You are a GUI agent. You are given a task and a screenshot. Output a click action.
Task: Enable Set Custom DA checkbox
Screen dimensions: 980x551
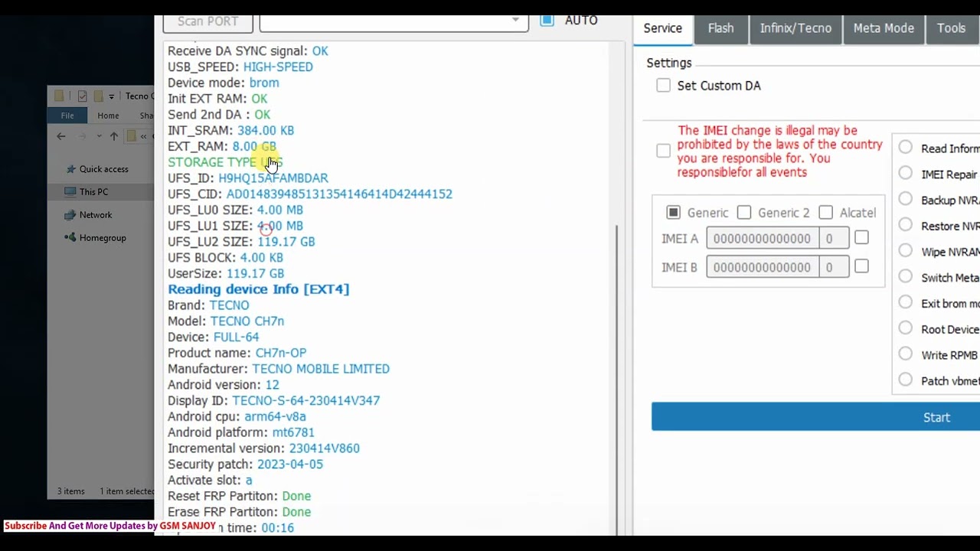663,86
